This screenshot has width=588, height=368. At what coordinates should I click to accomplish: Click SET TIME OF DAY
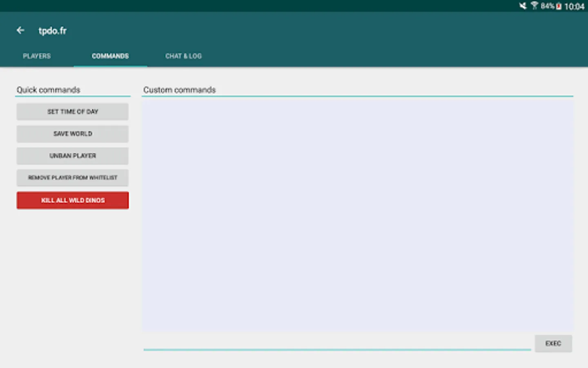[72, 111]
